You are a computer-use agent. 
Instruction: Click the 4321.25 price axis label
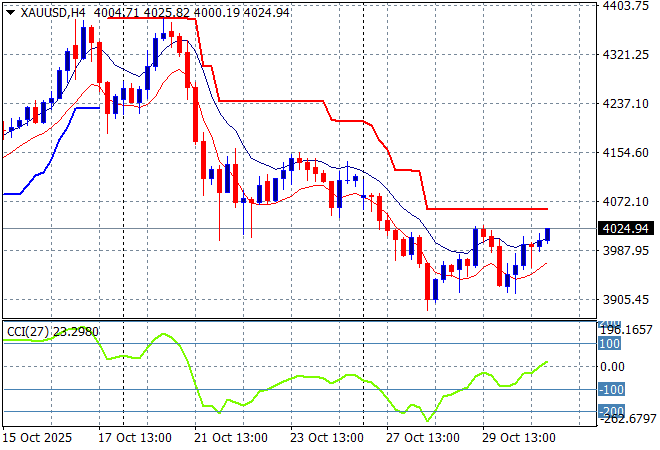(625, 54)
